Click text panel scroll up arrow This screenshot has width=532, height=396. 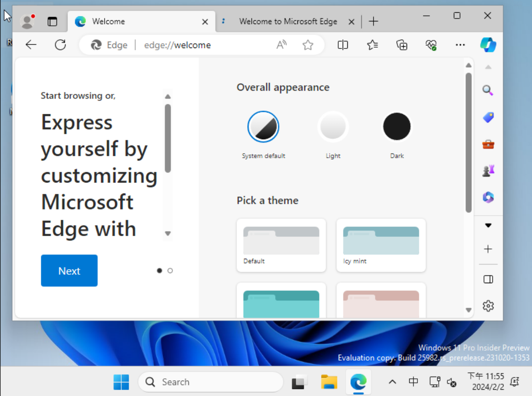click(168, 97)
